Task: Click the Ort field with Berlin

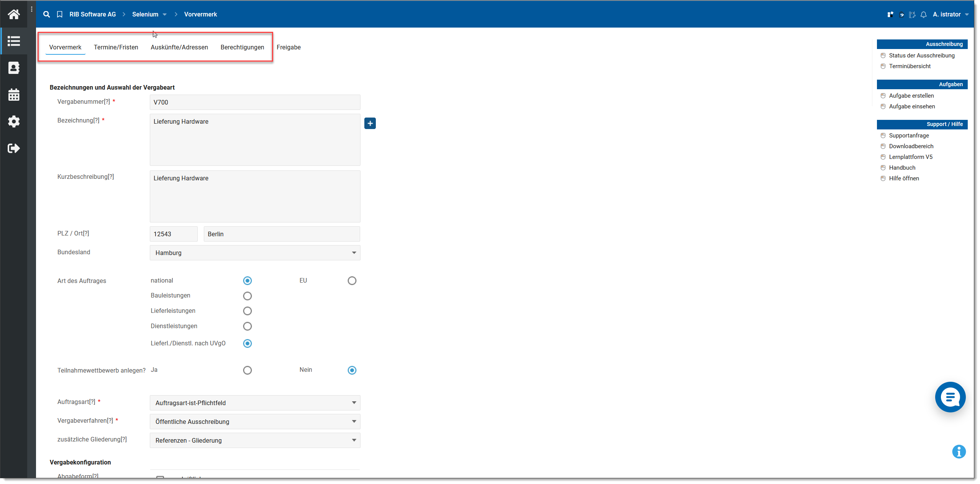Action: [282, 234]
